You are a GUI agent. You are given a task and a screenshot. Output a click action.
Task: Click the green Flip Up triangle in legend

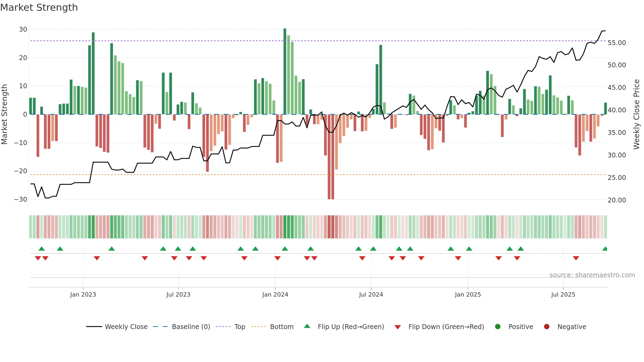click(x=307, y=326)
